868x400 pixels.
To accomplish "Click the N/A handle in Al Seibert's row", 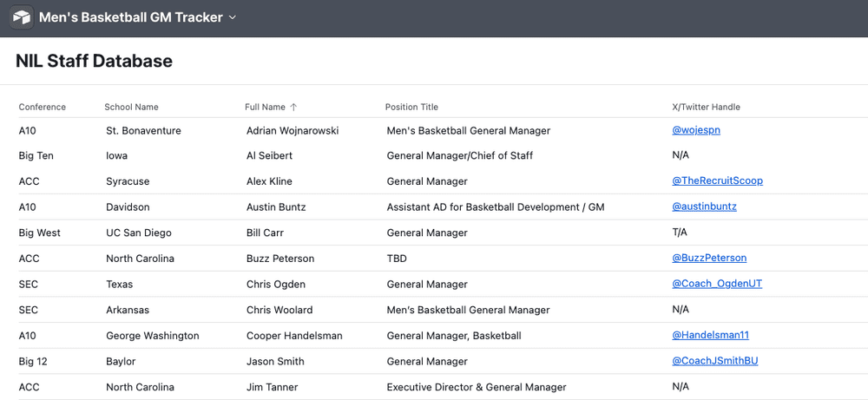I will click(x=681, y=155).
